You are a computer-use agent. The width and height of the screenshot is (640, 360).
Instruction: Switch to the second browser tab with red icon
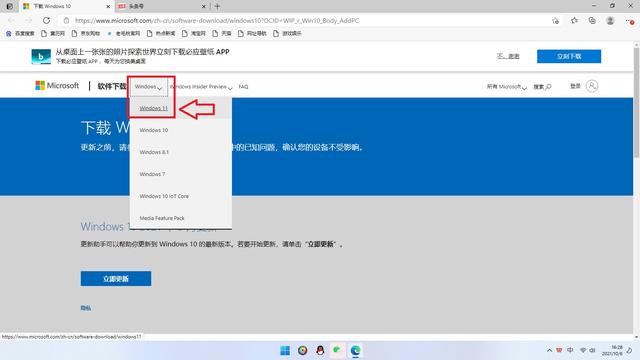pyautogui.click(x=161, y=6)
